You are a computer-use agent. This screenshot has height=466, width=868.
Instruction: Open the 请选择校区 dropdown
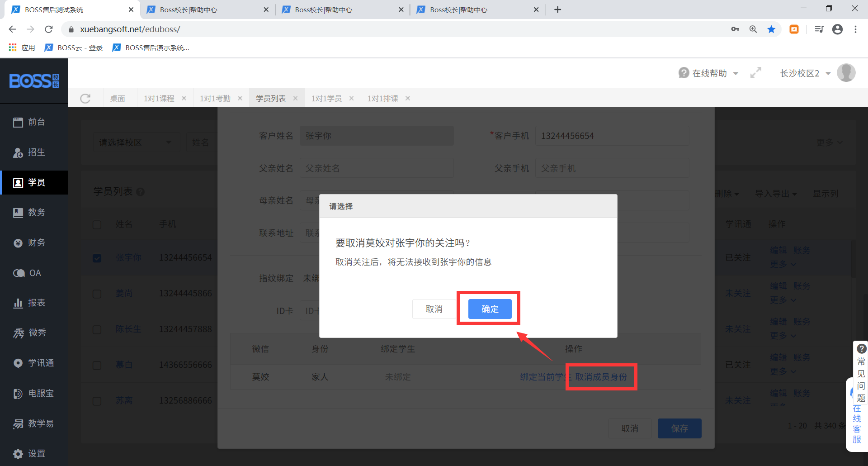click(x=136, y=143)
